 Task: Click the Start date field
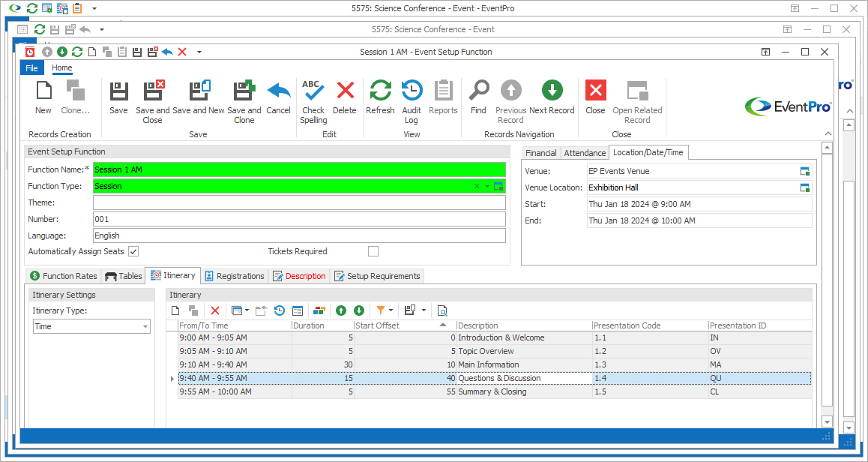pyautogui.click(x=699, y=205)
